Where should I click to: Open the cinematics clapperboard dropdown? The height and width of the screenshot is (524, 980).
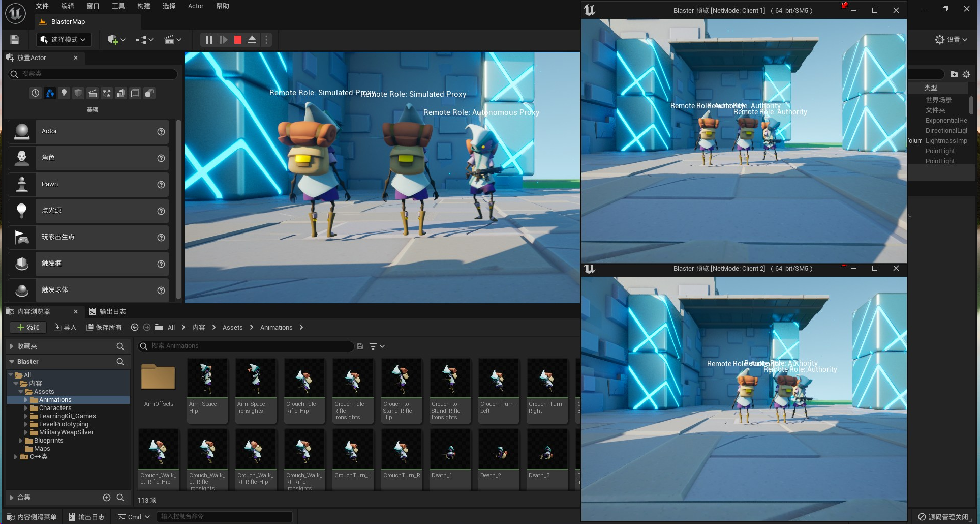click(x=173, y=40)
